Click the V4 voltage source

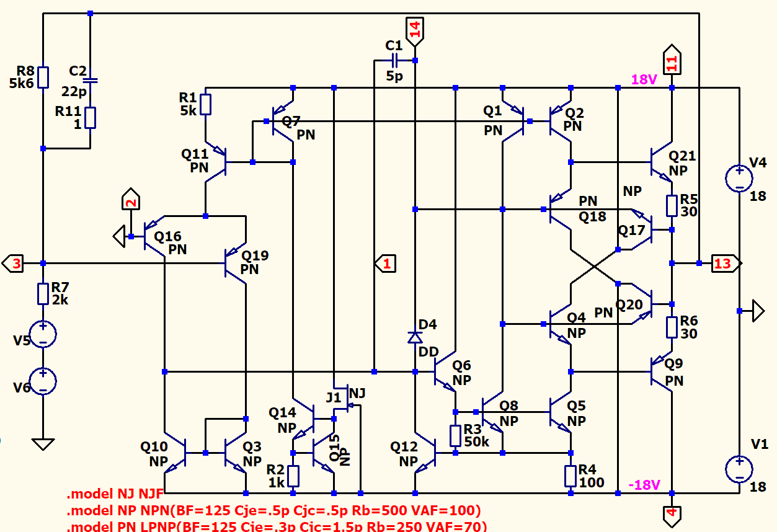740,179
